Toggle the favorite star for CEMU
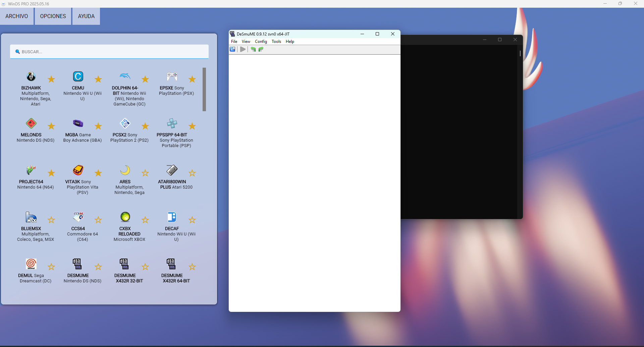The height and width of the screenshot is (347, 644). point(98,79)
